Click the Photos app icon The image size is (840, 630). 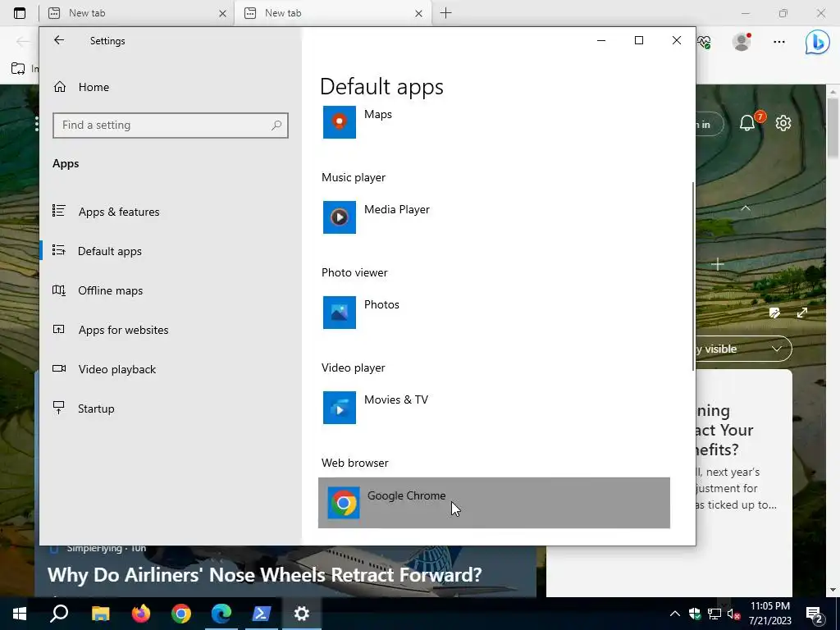click(339, 313)
